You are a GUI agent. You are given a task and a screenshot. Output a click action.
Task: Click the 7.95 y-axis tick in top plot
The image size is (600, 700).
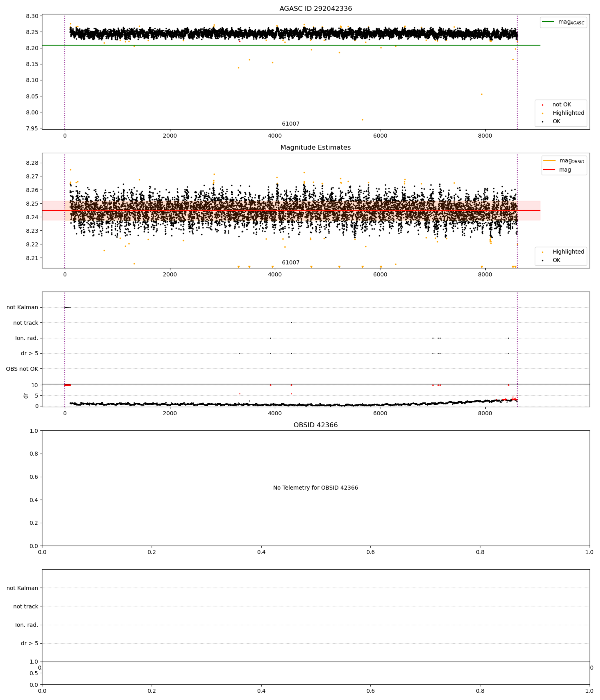click(x=32, y=129)
